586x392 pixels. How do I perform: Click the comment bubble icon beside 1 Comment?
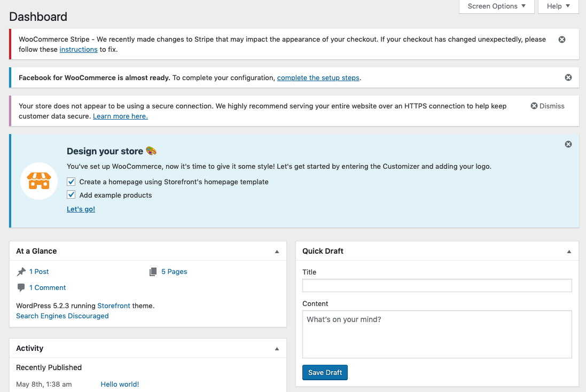pyautogui.click(x=21, y=288)
